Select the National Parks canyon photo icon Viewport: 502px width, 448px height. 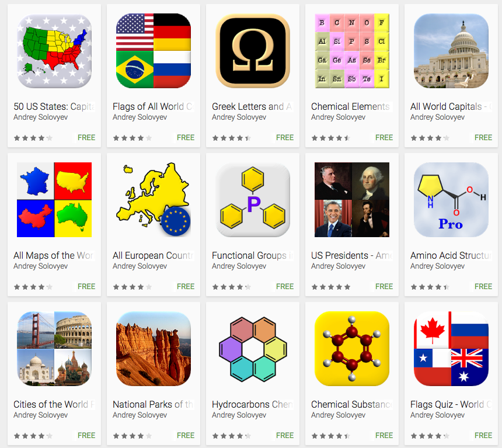click(154, 349)
